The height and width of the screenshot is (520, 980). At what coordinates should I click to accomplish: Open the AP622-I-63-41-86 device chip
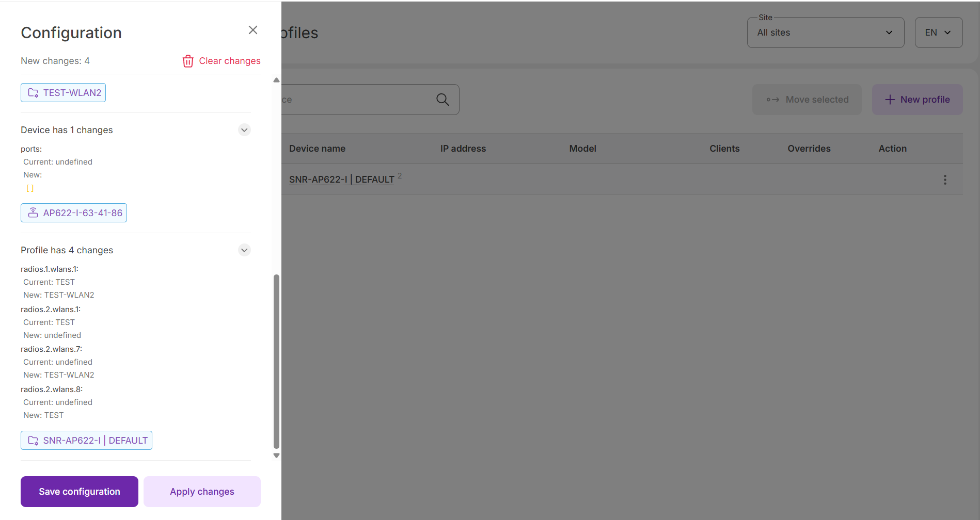click(74, 213)
